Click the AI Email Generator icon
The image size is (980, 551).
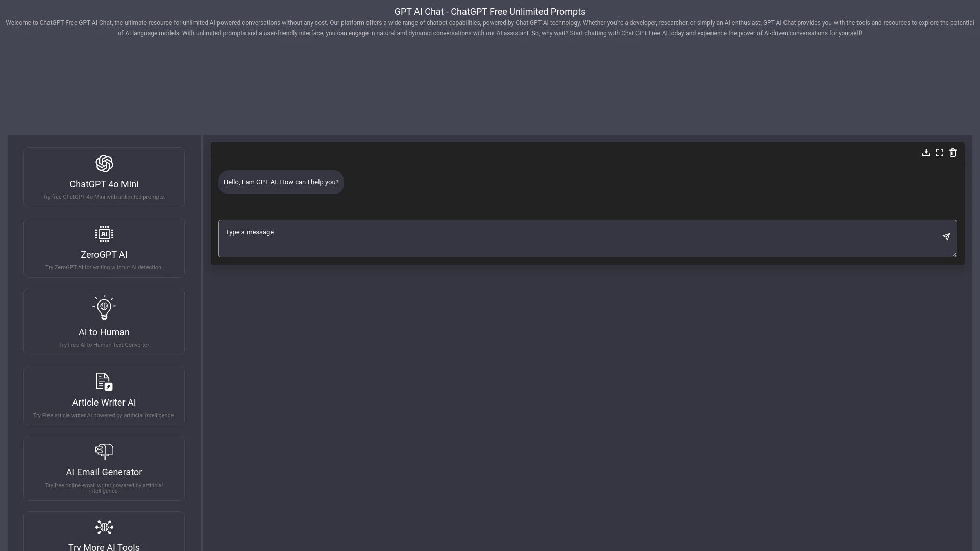[104, 451]
